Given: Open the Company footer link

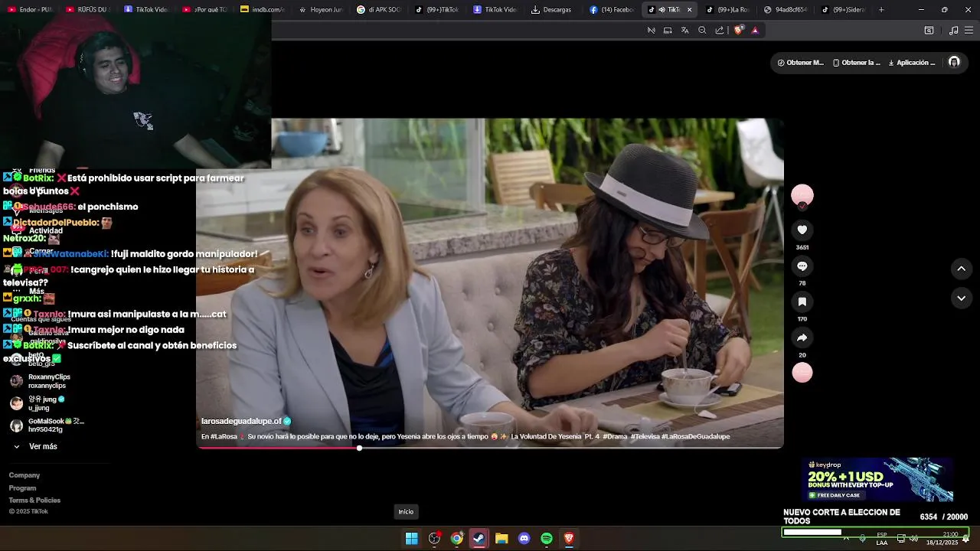Looking at the screenshot, I should (x=24, y=475).
